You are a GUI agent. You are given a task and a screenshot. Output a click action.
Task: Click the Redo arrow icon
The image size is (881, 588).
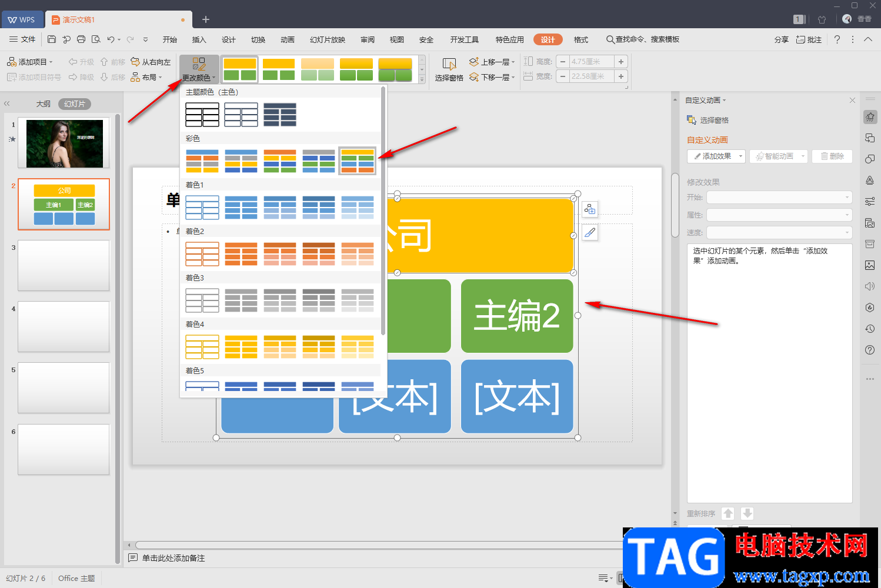click(130, 39)
